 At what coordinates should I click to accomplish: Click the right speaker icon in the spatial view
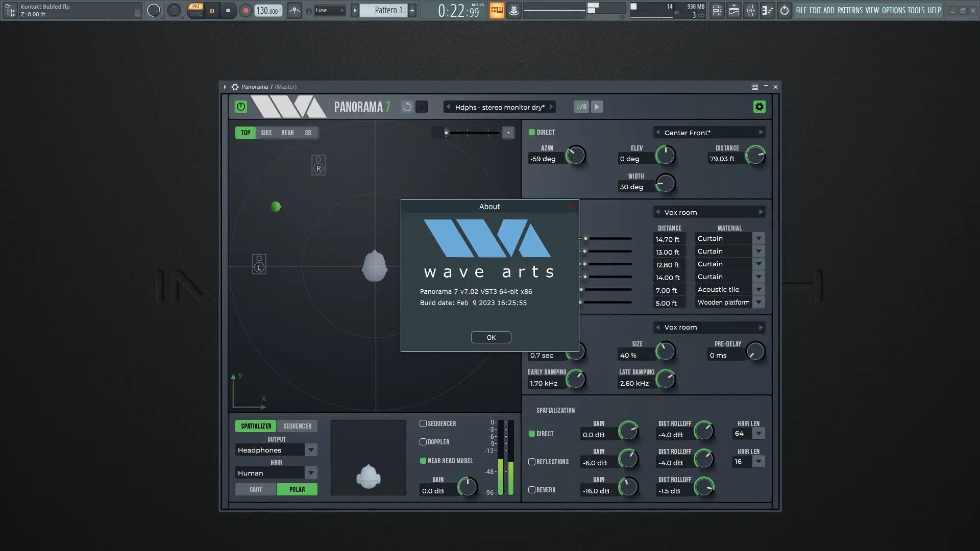(318, 165)
